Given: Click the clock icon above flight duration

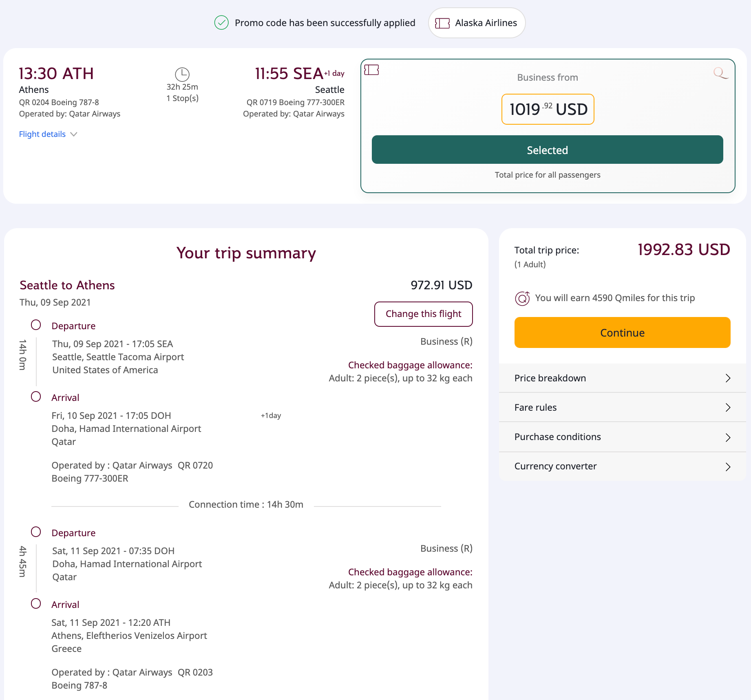Looking at the screenshot, I should [182, 74].
